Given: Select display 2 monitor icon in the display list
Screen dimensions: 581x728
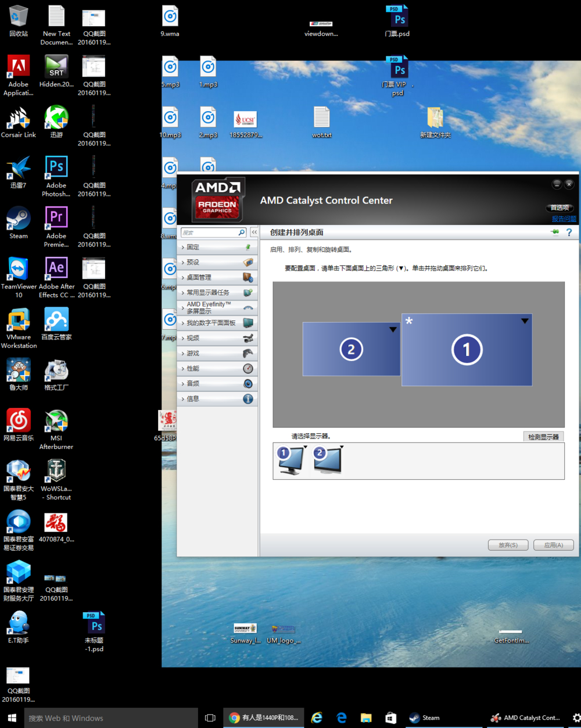Looking at the screenshot, I should [328, 461].
